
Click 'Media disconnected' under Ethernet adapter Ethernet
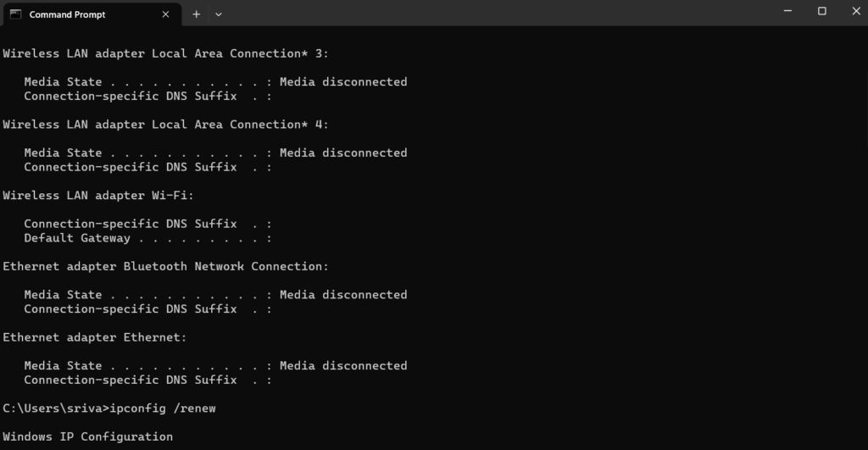(343, 365)
